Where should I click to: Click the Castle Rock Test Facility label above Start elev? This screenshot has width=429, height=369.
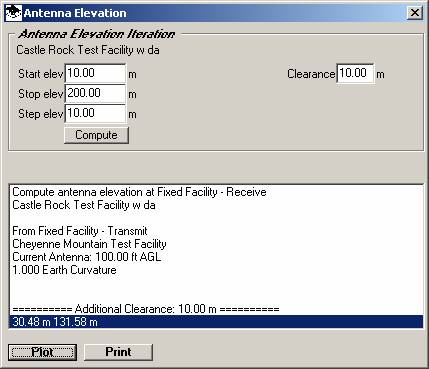click(x=88, y=50)
